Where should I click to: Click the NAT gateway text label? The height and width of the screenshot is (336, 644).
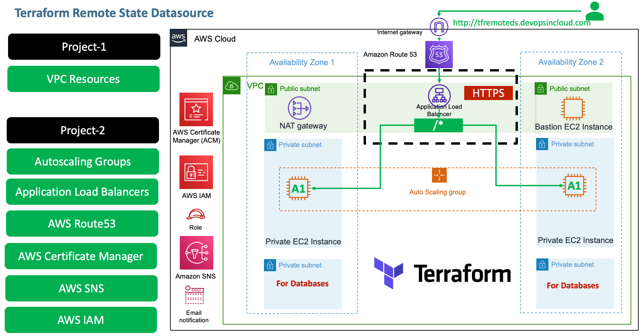tap(303, 126)
